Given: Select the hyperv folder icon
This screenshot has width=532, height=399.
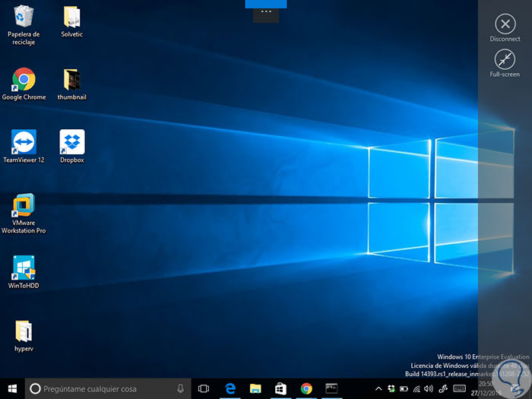Looking at the screenshot, I should pyautogui.click(x=24, y=336).
